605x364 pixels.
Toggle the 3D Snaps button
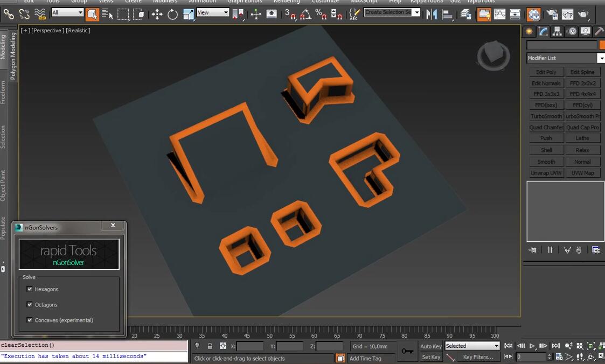(x=290, y=15)
